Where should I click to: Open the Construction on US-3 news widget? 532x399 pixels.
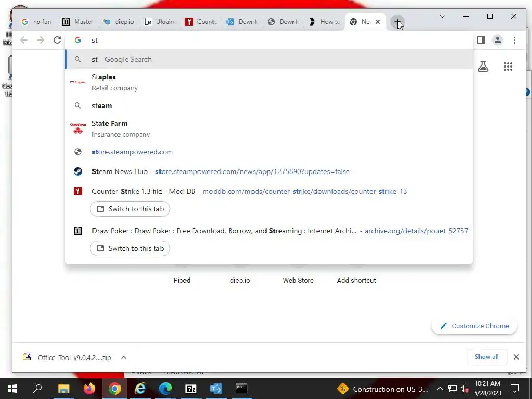click(382, 389)
